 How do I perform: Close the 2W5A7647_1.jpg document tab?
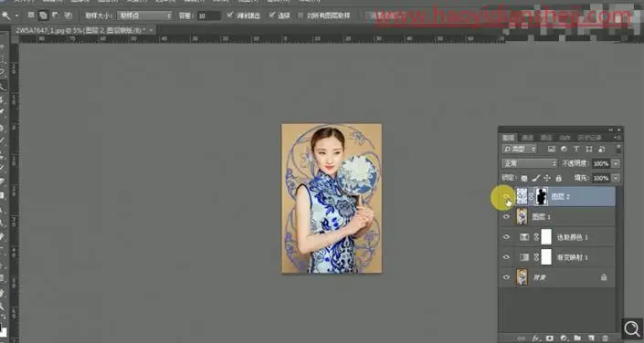coord(152,30)
